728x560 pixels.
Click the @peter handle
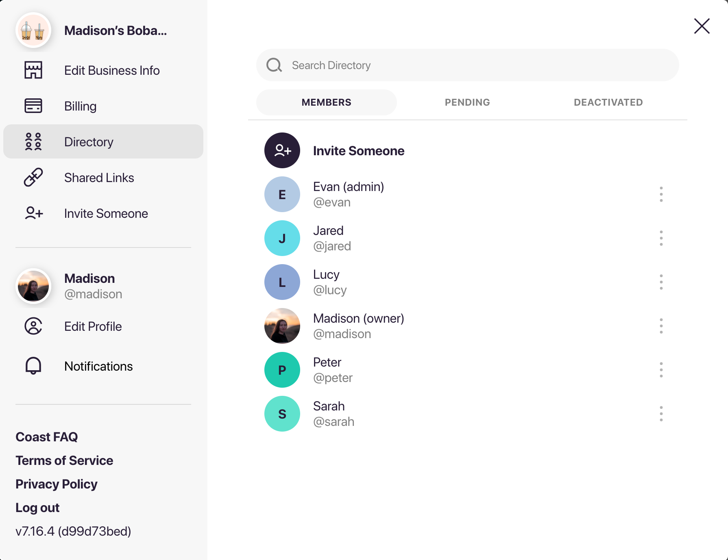click(333, 378)
